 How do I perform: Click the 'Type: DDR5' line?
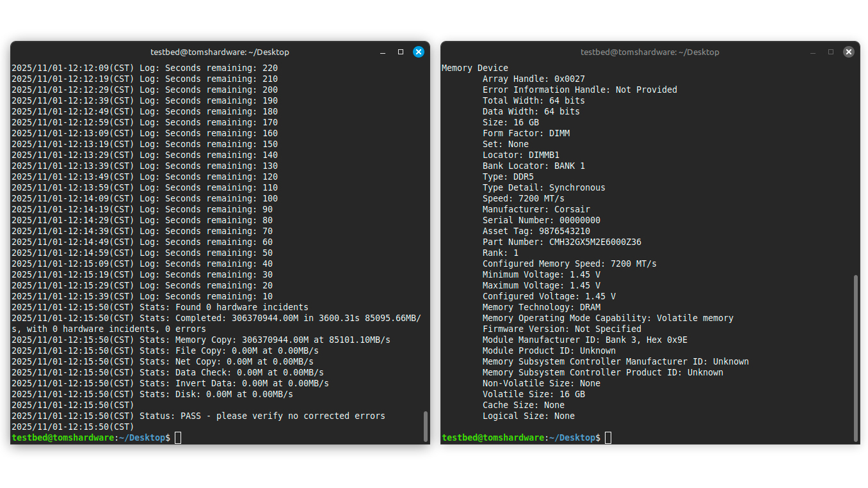[x=508, y=177]
